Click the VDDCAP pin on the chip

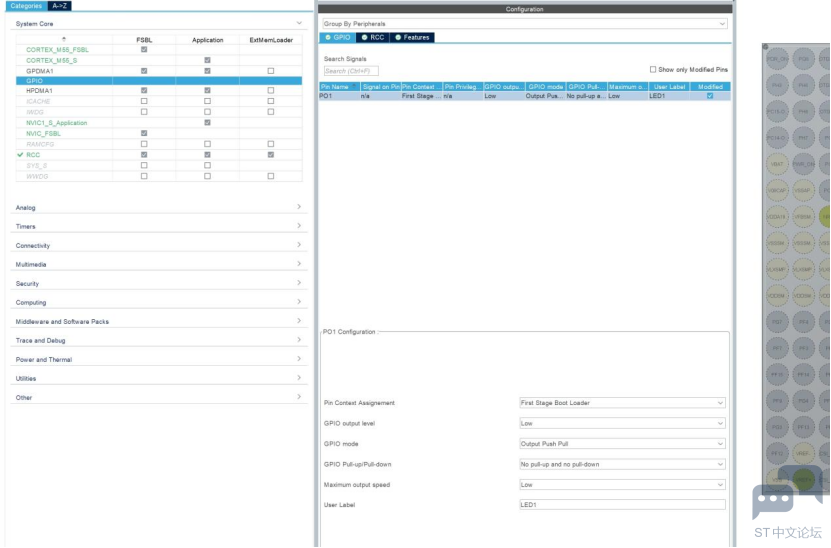click(777, 190)
